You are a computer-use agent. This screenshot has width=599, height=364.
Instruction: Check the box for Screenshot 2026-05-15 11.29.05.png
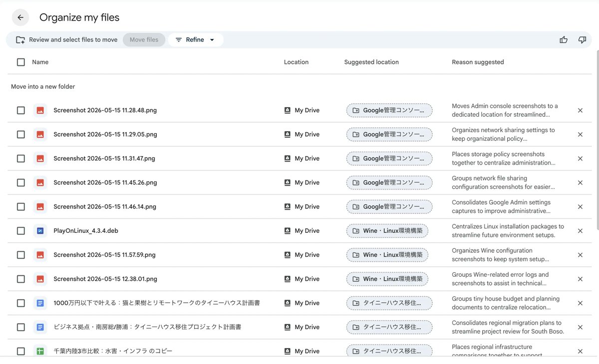pyautogui.click(x=21, y=135)
